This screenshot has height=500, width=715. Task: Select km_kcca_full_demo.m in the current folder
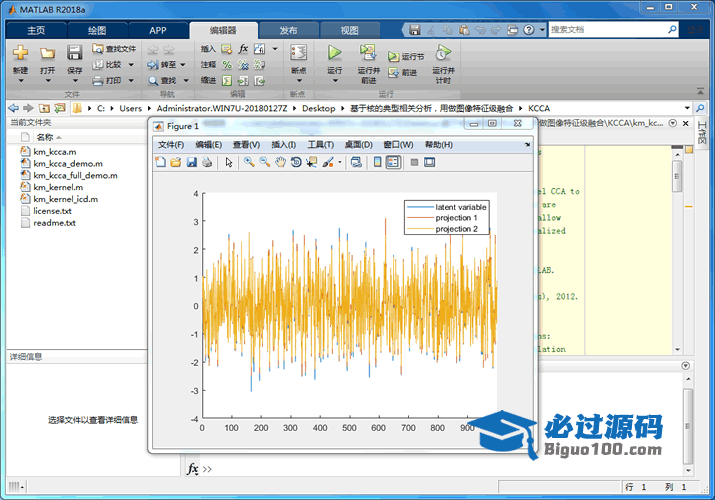pyautogui.click(x=75, y=175)
